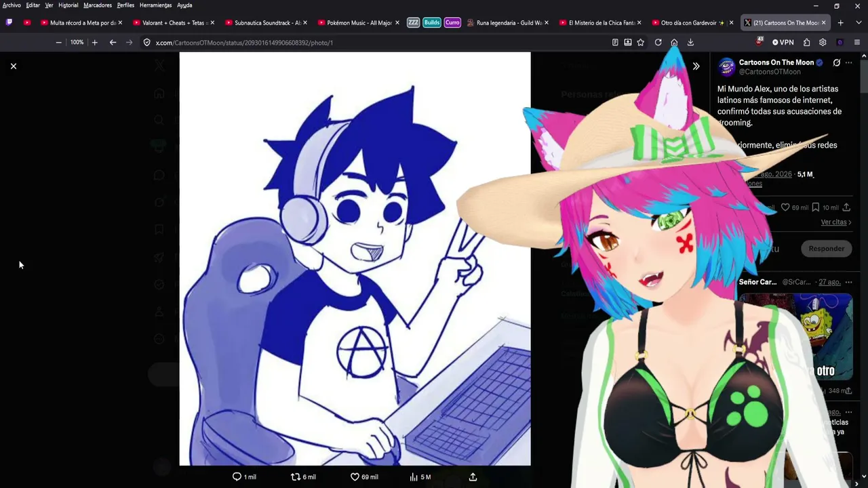Open browser settings gear
This screenshot has width=868, height=488.
[823, 42]
